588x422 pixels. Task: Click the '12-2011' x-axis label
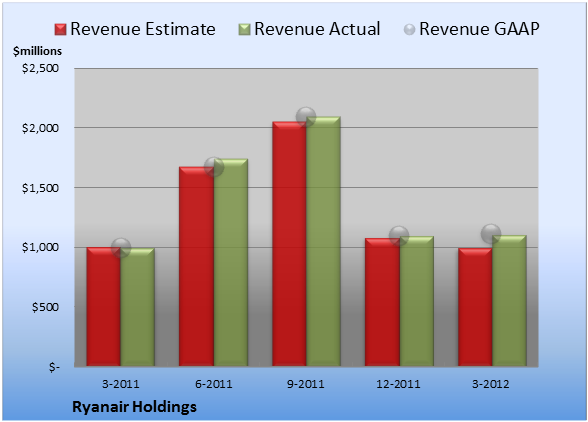click(399, 384)
